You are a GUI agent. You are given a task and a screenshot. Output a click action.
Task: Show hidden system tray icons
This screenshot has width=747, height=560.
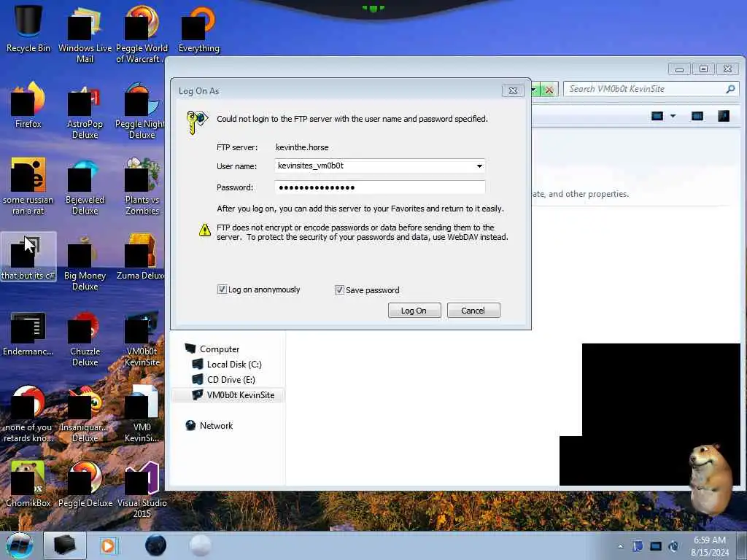tap(620, 546)
